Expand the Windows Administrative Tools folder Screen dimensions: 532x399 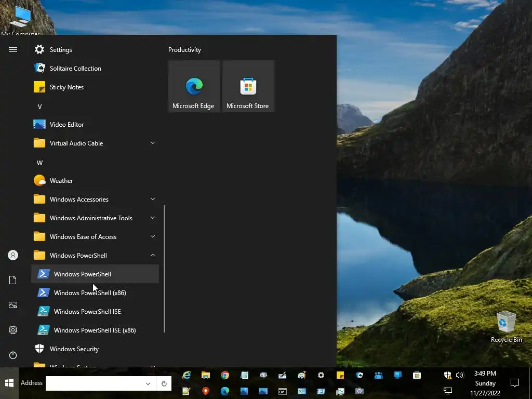tap(153, 218)
